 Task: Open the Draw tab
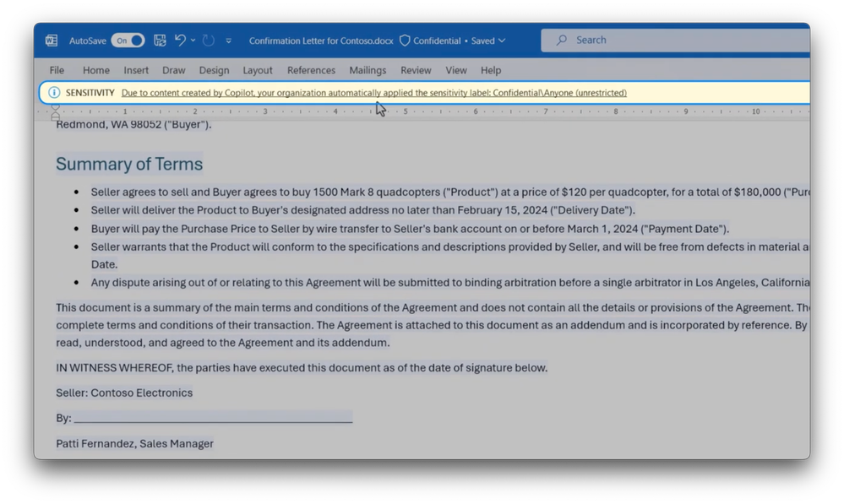click(x=173, y=70)
